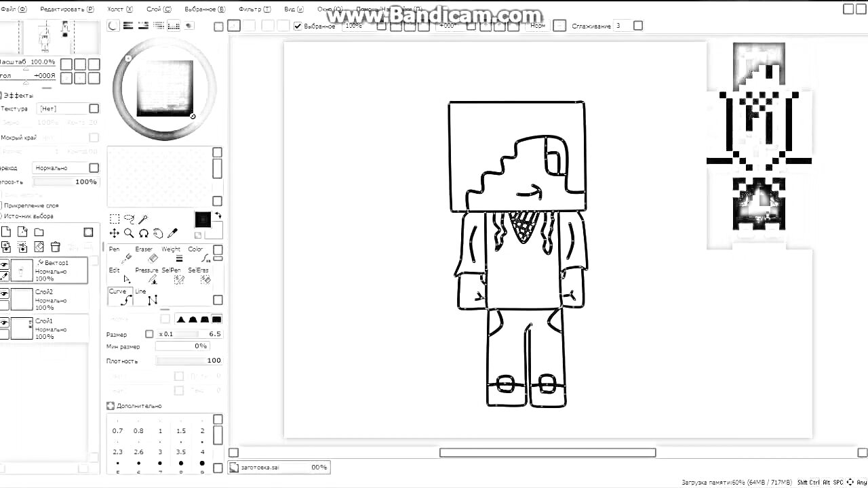Toggle visibility of Слой1 layer
The height and width of the screenshot is (488, 868).
click(x=4, y=323)
